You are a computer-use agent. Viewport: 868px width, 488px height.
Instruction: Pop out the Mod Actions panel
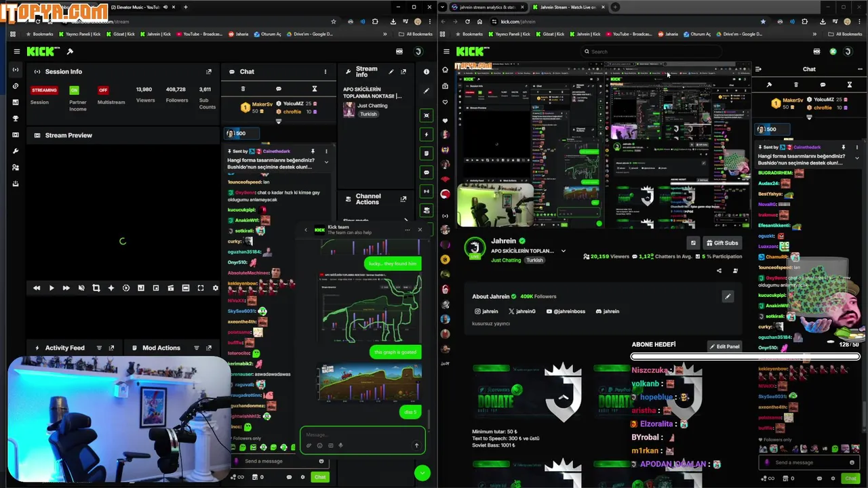pos(208,348)
